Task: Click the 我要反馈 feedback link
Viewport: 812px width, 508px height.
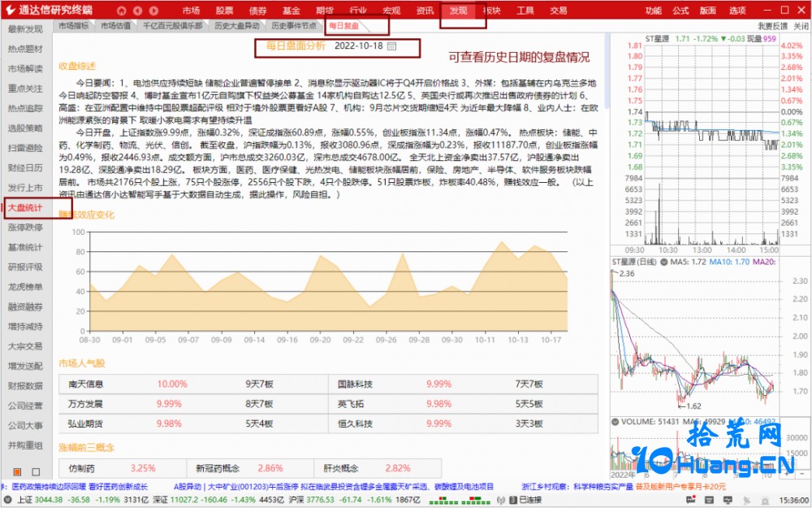Action: (x=773, y=26)
